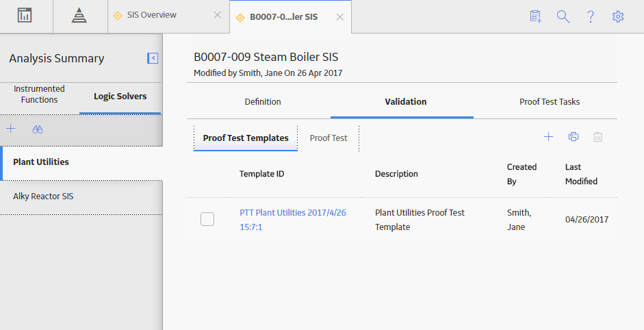Add a new proof test template

tap(548, 137)
